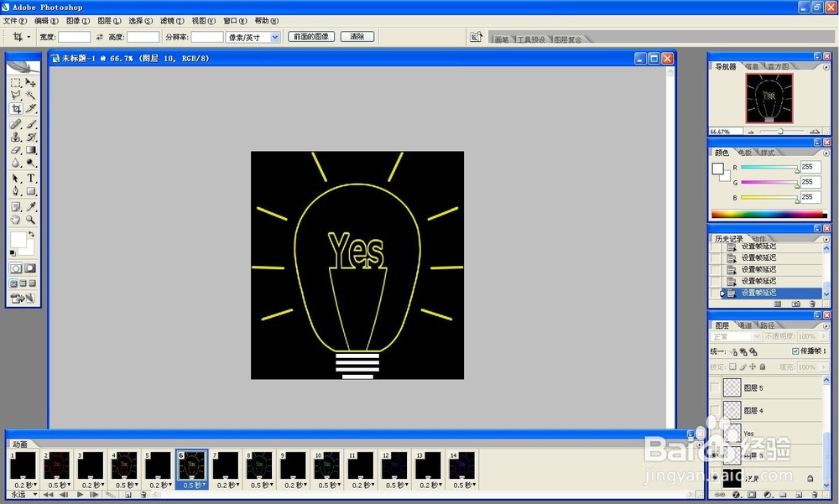Image resolution: width=839 pixels, height=504 pixels.
Task: Open the delete layer trash icon
Action: tap(814, 493)
